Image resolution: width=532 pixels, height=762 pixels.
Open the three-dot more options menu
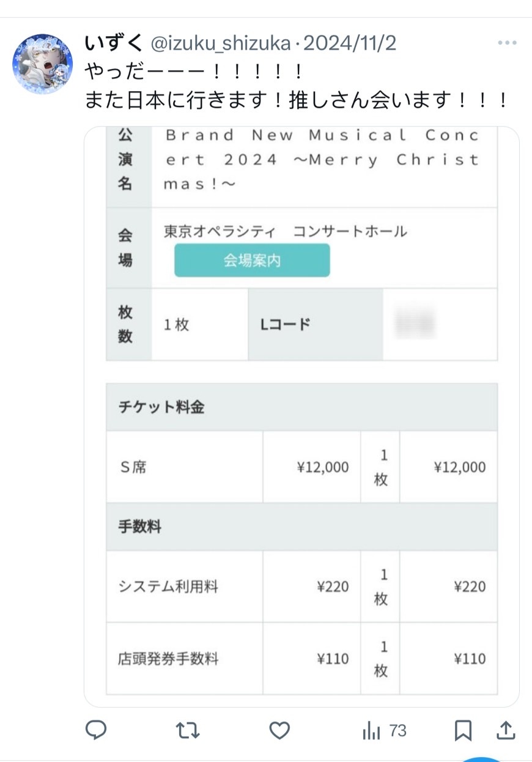pos(507,43)
